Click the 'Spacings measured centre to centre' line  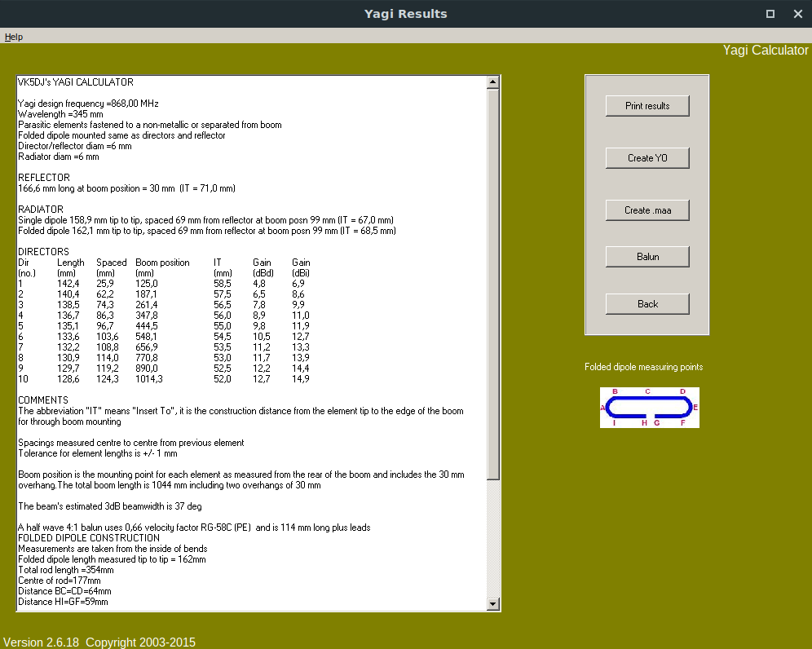(131, 443)
